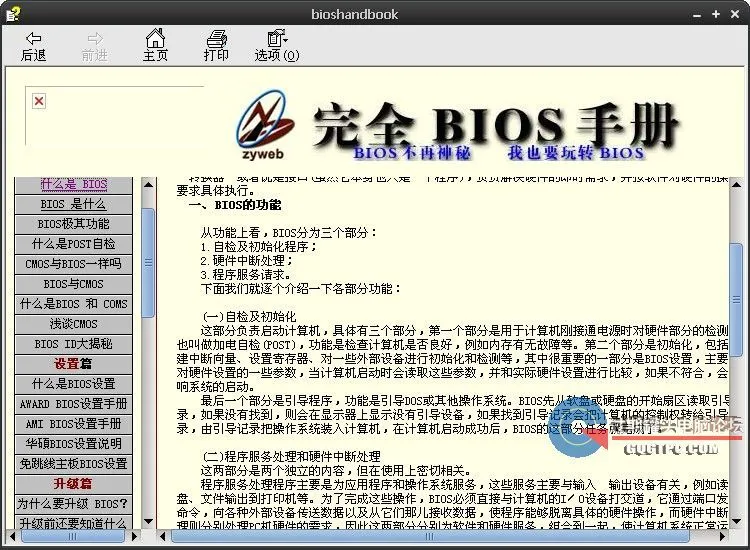Click content pane scrollbar up arrow
750x550 pixels.
click(x=737, y=185)
